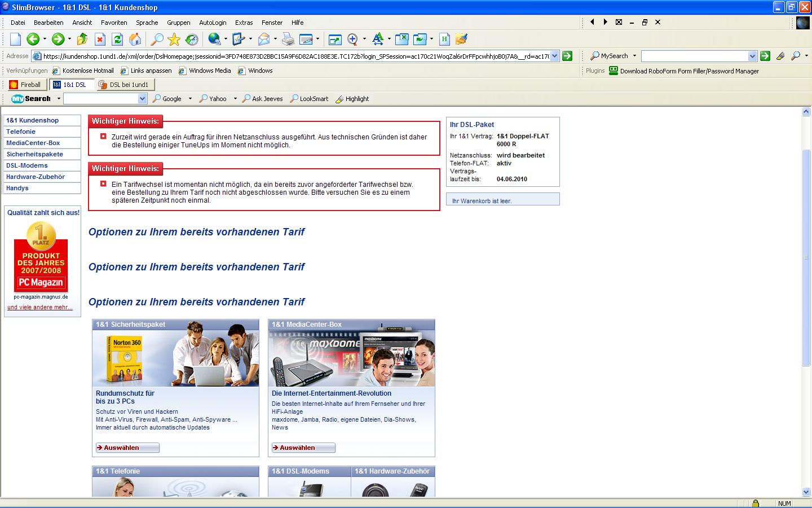Open the Windows Media links-bar shortcut

click(205, 71)
